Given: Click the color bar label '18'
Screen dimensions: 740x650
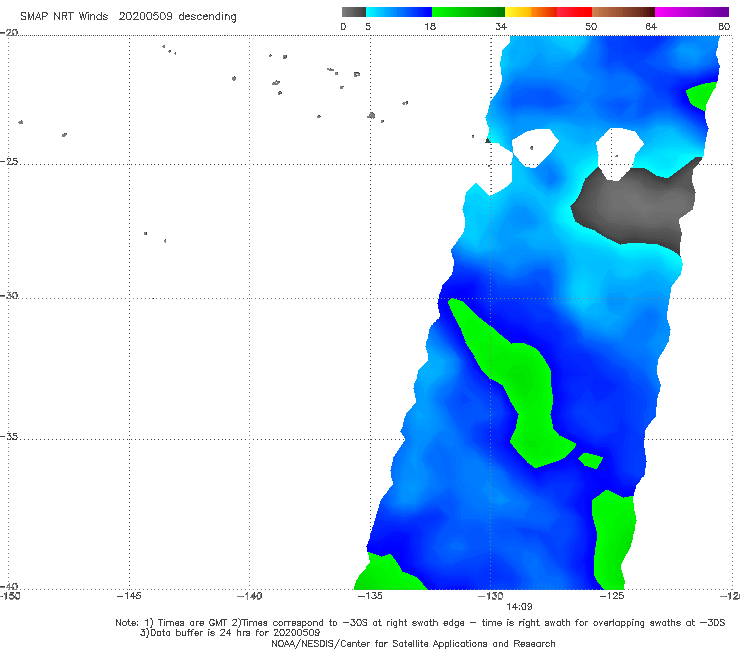Looking at the screenshot, I should [x=430, y=27].
